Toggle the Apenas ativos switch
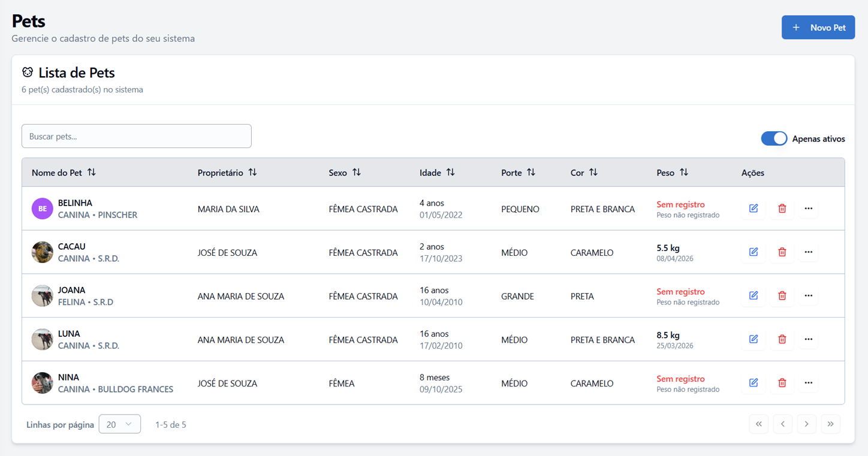Image resolution: width=868 pixels, height=456 pixels. [x=774, y=138]
